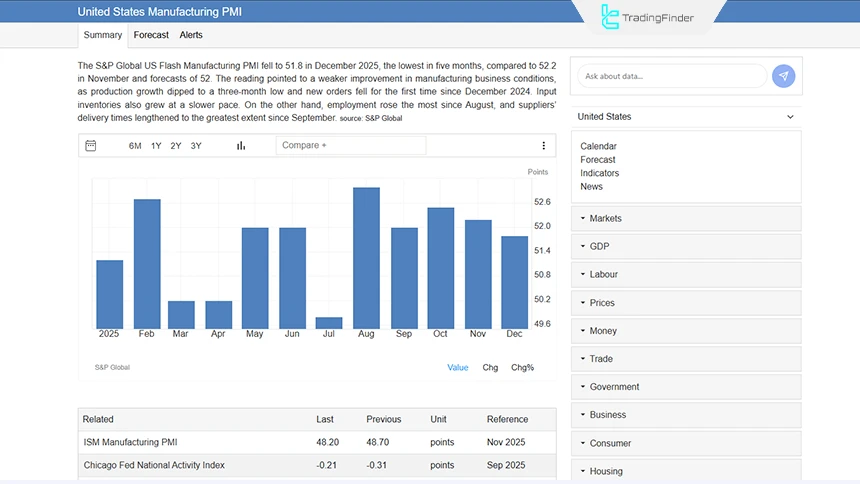Expand the Labour category
The image size is (860, 484).
[685, 274]
